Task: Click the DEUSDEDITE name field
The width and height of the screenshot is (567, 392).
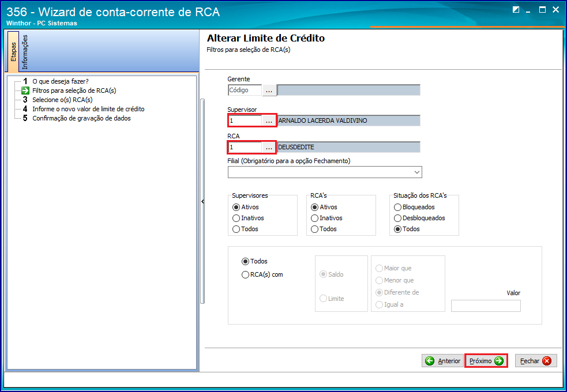Action: (348, 148)
